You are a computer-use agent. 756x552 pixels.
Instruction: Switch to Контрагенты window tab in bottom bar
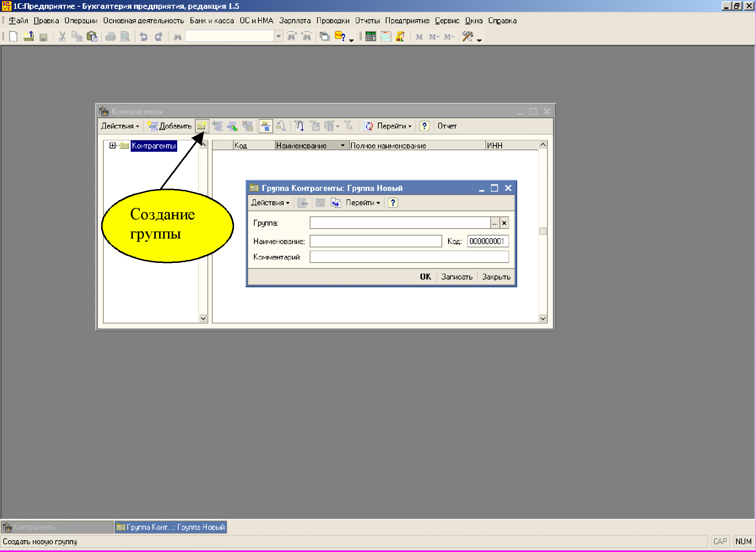(x=57, y=527)
